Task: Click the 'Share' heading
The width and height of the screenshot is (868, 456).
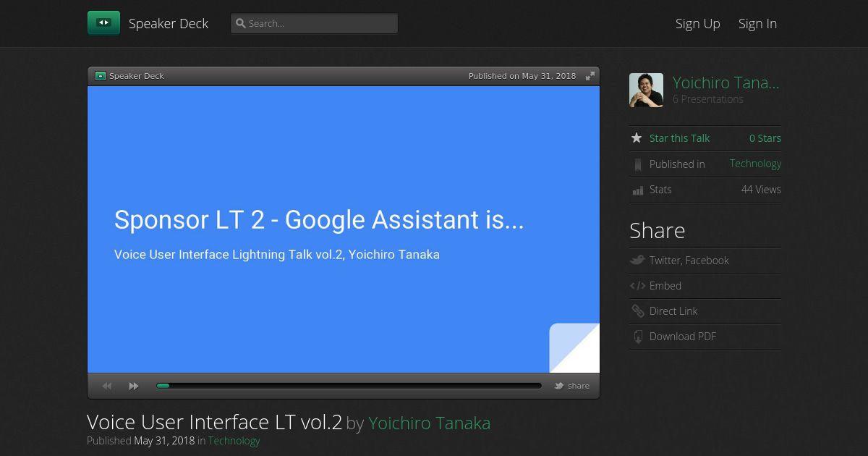Action: [657, 230]
